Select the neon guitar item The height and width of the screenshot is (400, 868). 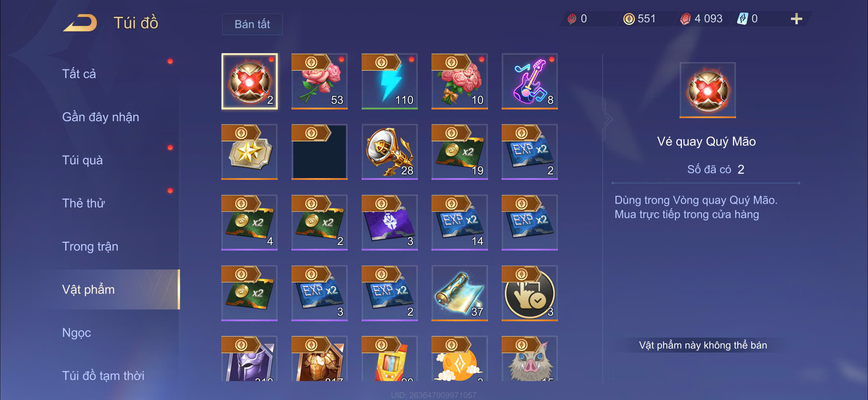(x=529, y=81)
